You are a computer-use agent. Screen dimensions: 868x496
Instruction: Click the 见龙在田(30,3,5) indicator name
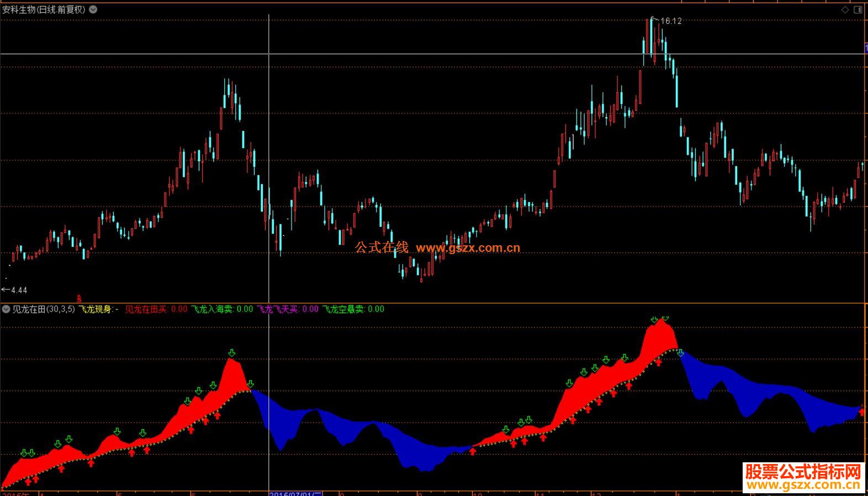44,309
